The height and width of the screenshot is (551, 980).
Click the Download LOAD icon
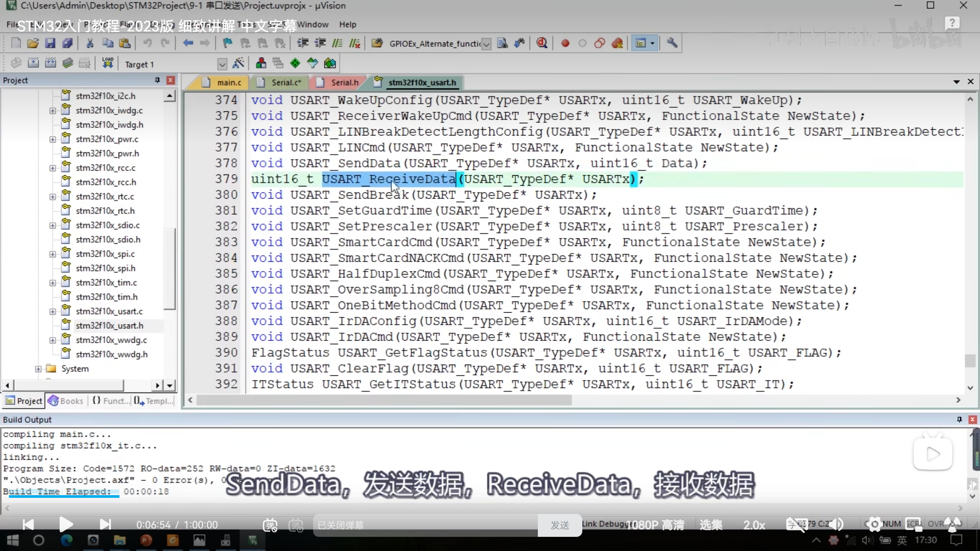(108, 64)
